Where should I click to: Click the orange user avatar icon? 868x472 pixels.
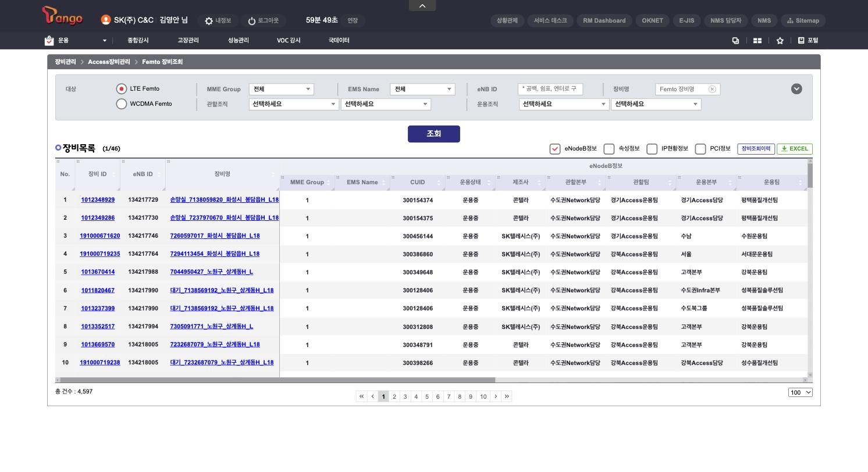tap(105, 20)
